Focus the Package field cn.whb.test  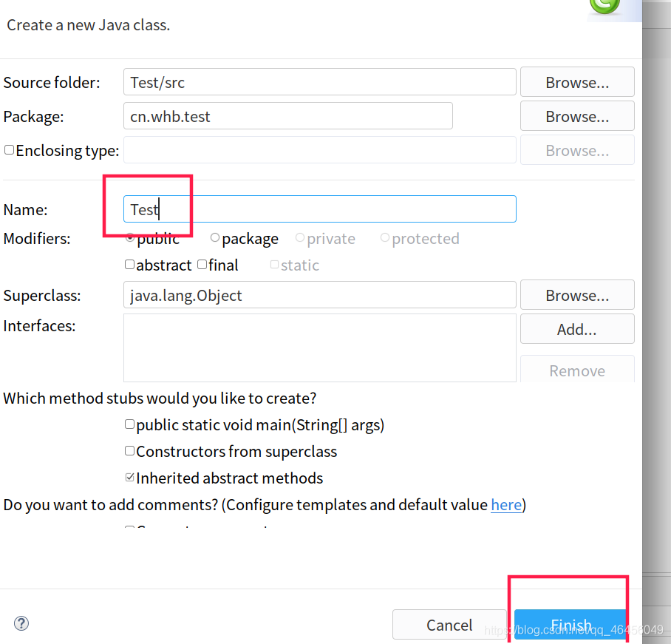click(x=288, y=115)
